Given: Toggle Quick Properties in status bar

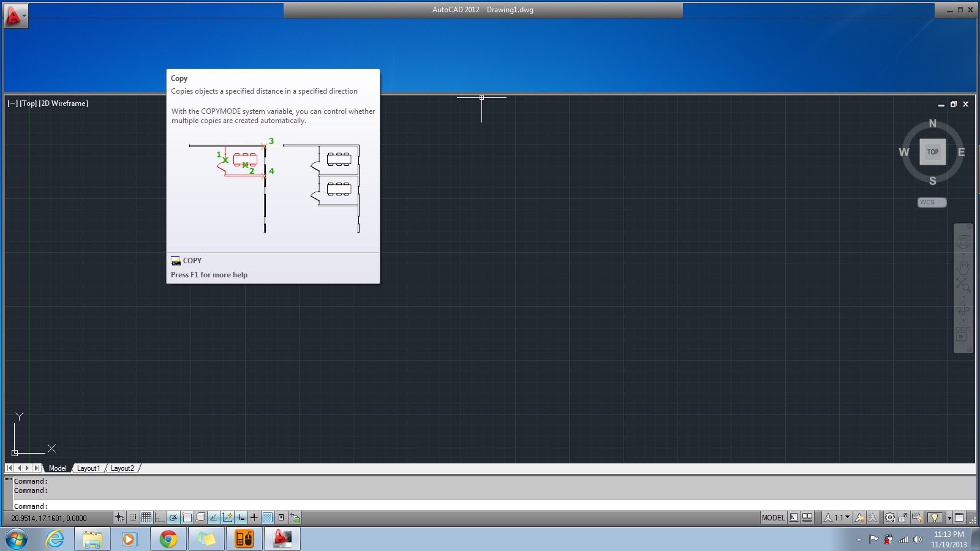Looking at the screenshot, I should (x=281, y=517).
